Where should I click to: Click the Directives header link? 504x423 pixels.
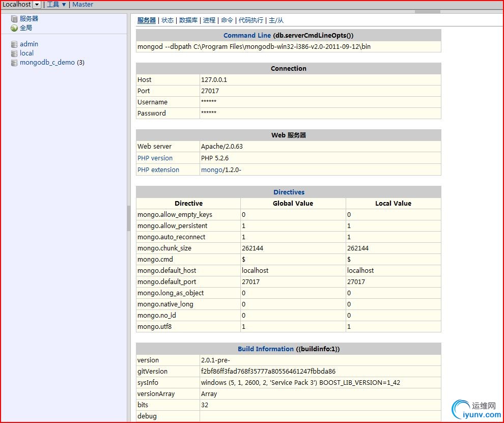tap(289, 192)
